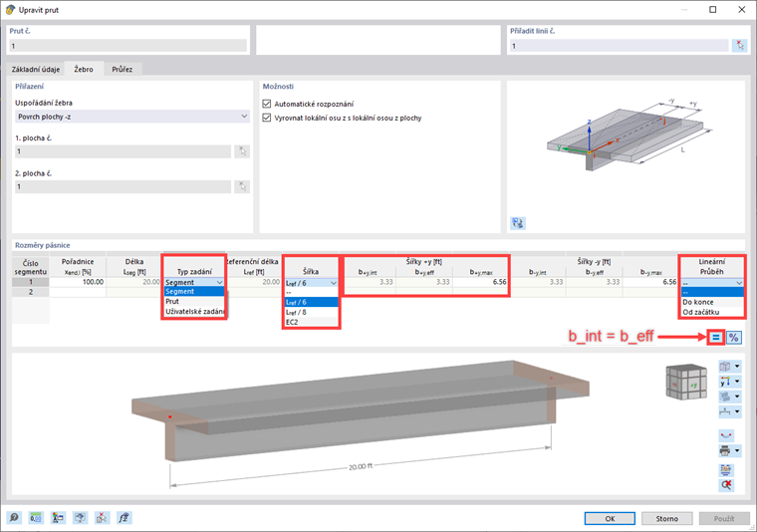Click the delete selection icon with red X
Screen dimensions: 757x532
[x=102, y=518]
